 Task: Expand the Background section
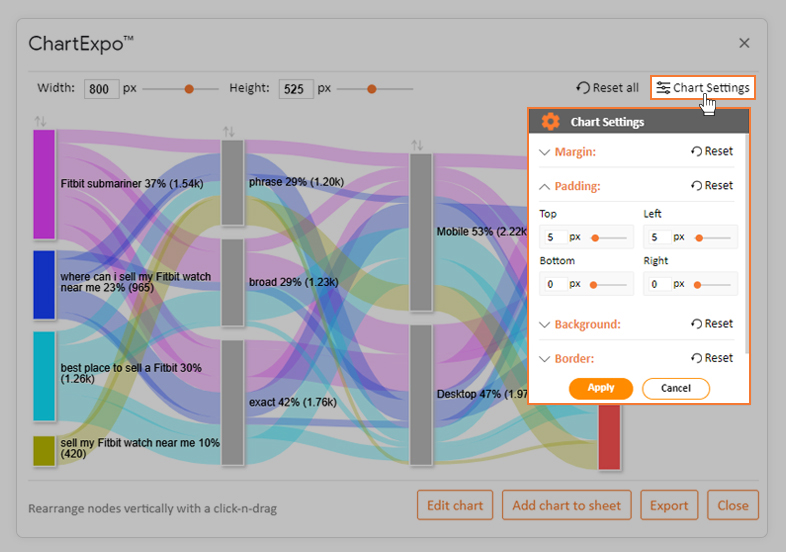point(544,324)
